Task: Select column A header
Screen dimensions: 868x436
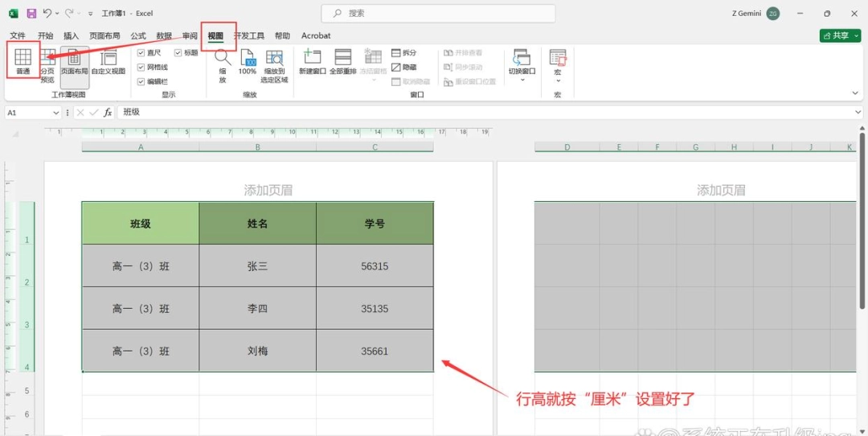Action: (141, 147)
